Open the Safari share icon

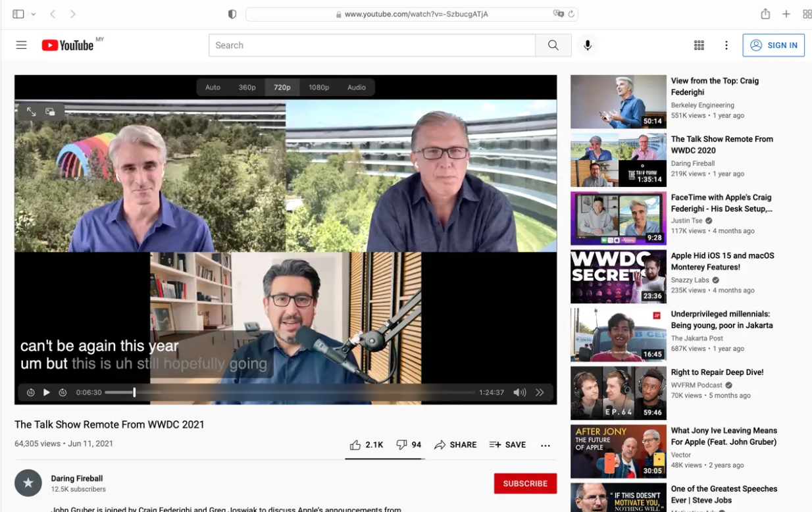(x=765, y=14)
